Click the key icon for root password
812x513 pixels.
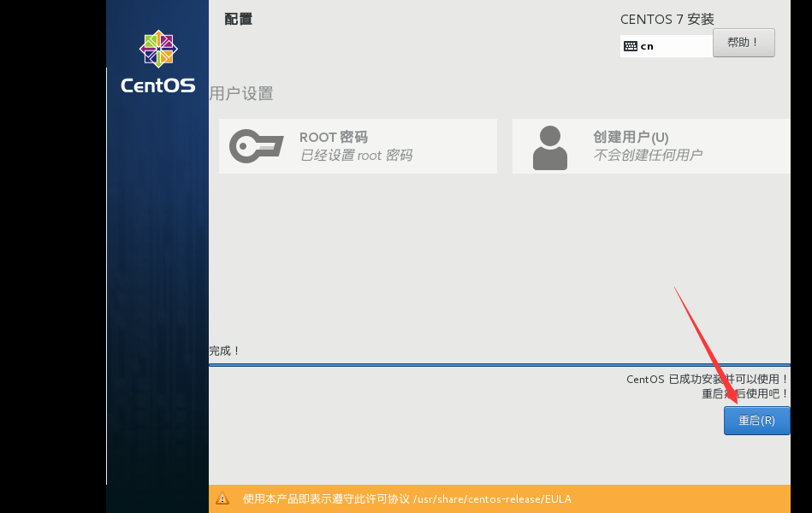point(257,146)
